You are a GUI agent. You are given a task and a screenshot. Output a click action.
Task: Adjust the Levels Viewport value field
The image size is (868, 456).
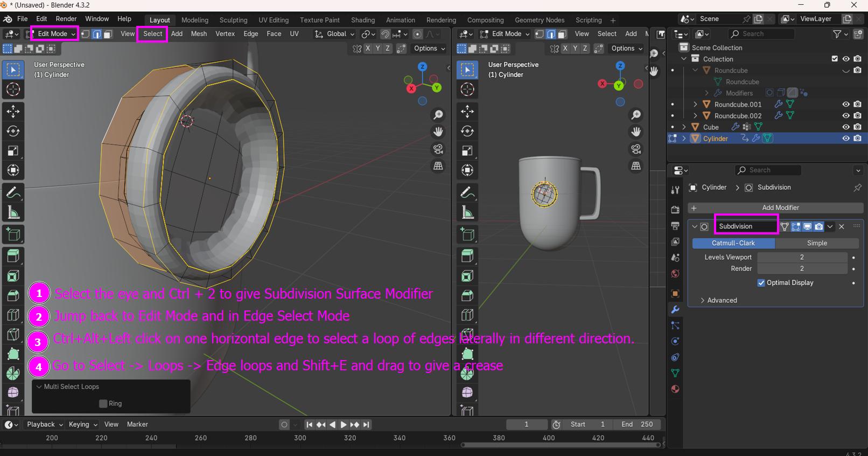[802, 257]
